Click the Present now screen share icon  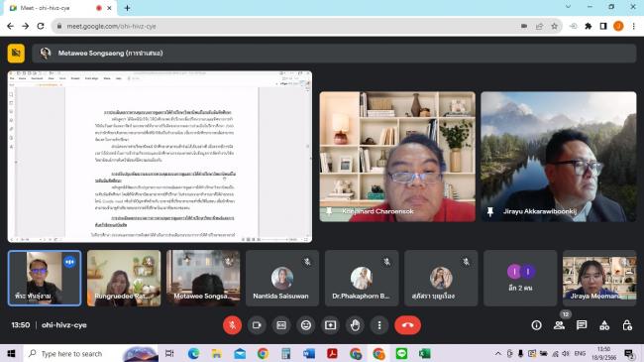(331, 325)
